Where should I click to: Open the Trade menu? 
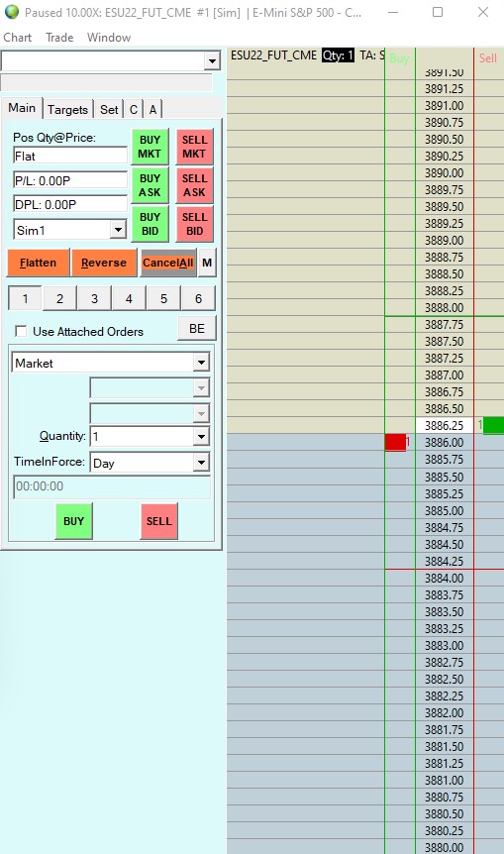point(59,37)
